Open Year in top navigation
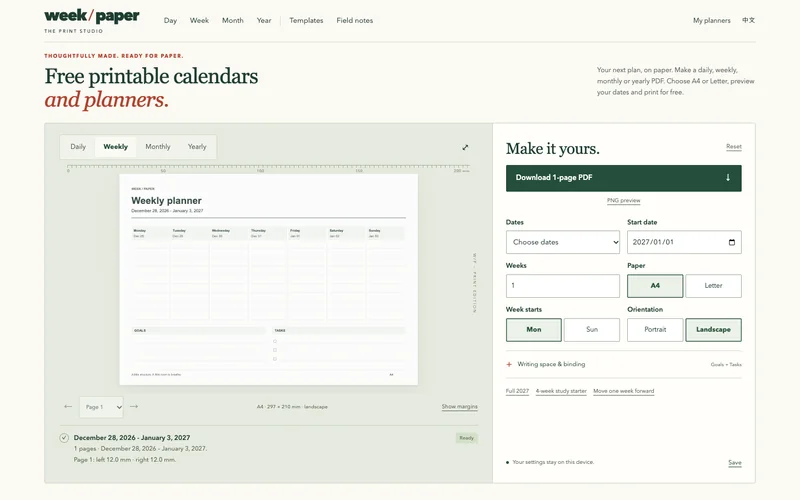 click(264, 20)
